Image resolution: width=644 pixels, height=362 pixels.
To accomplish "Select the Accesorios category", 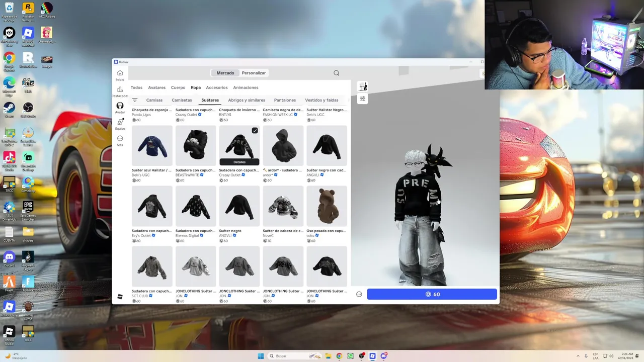I will pyautogui.click(x=217, y=87).
